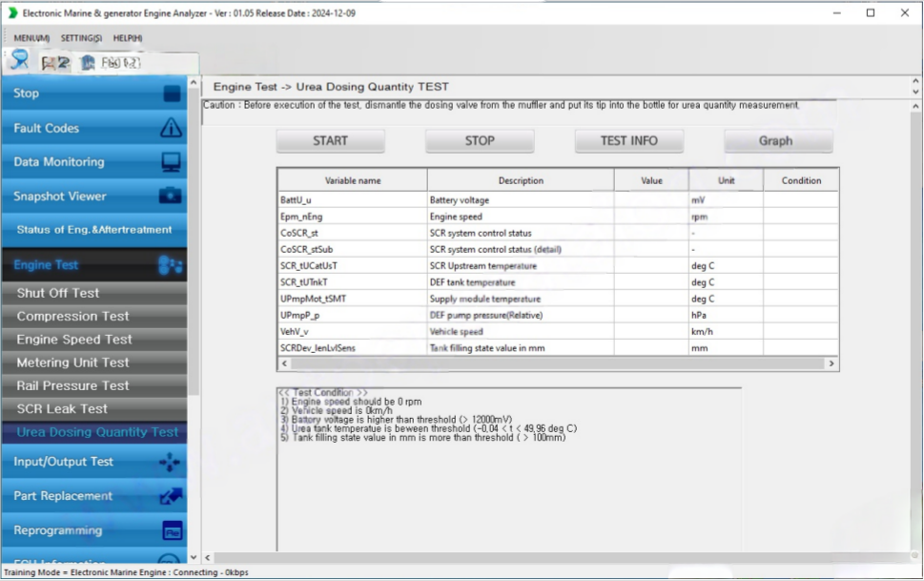Click the Stop square icon in sidebar
This screenshot has width=924, height=581.
click(172, 93)
